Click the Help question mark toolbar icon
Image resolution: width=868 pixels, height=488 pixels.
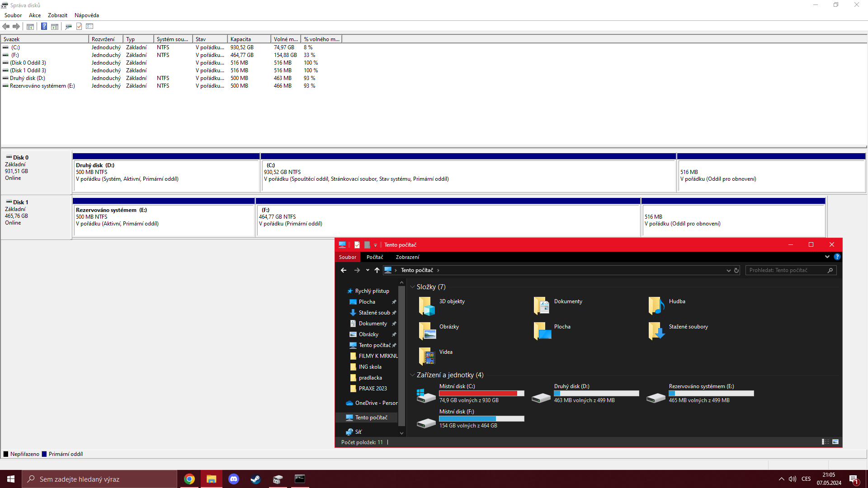(x=44, y=26)
